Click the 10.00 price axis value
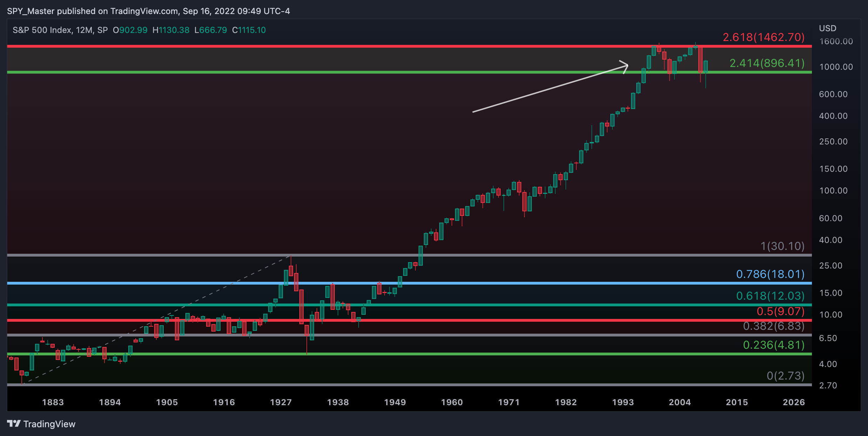 [x=830, y=315]
